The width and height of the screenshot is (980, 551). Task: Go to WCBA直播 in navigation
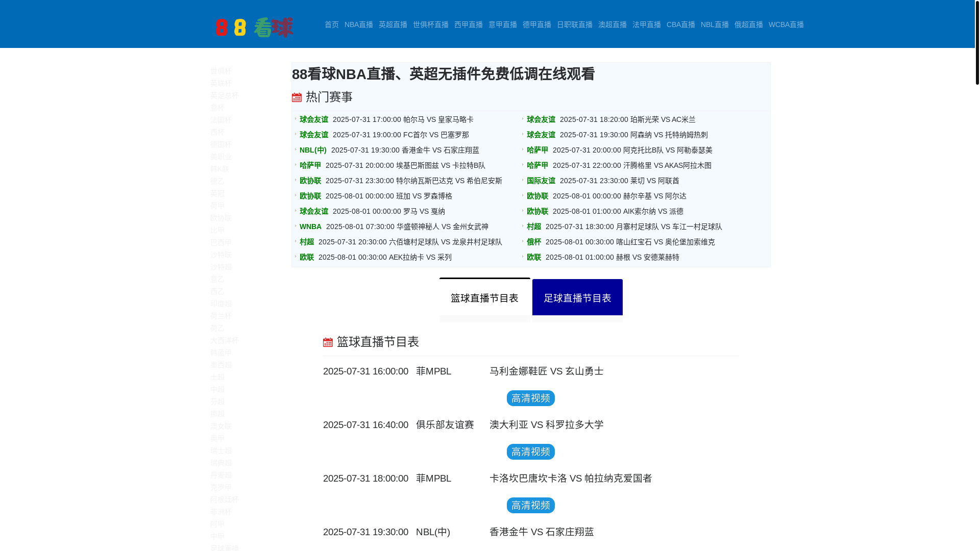click(786, 24)
